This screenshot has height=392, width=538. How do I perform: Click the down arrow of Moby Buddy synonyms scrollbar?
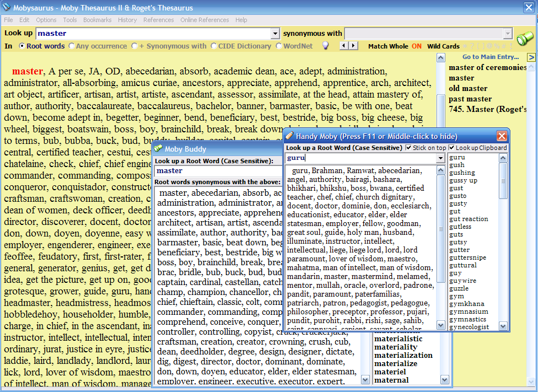click(365, 380)
